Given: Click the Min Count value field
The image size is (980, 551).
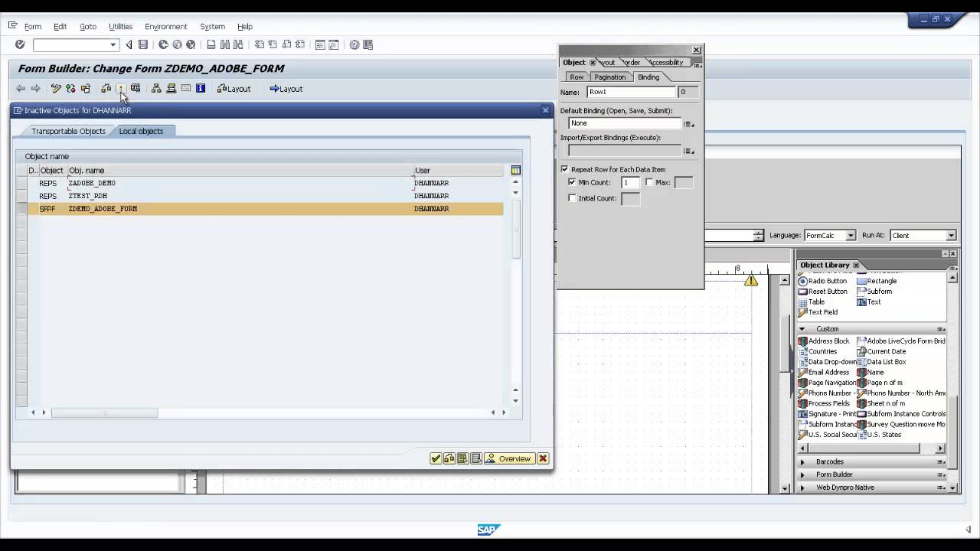Looking at the screenshot, I should [x=630, y=182].
